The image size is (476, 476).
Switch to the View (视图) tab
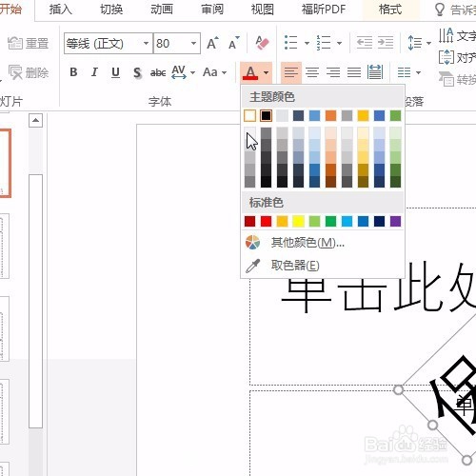click(x=263, y=10)
